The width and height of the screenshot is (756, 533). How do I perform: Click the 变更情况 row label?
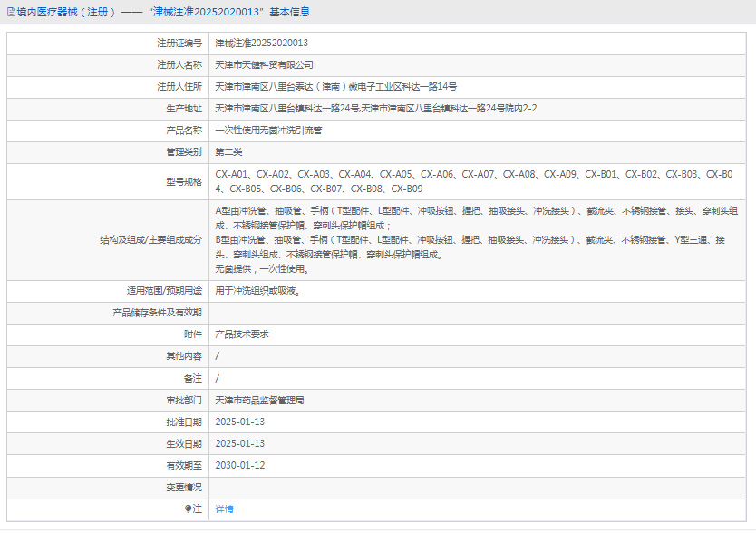click(x=184, y=487)
